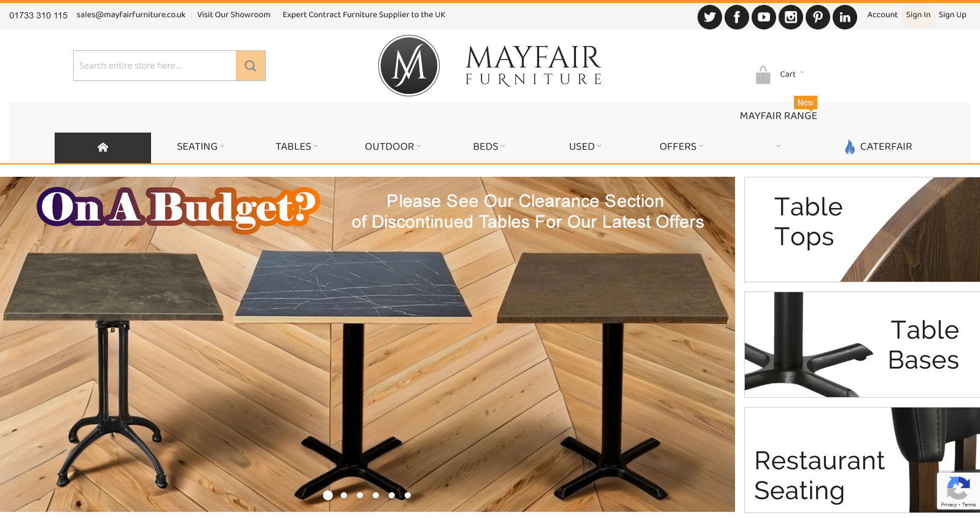Expand the SEATING menu
The width and height of the screenshot is (980, 518).
pos(200,147)
